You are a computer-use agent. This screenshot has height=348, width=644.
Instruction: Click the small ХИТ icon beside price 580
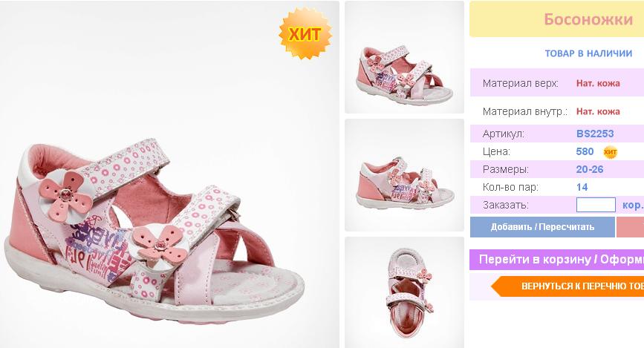611,152
